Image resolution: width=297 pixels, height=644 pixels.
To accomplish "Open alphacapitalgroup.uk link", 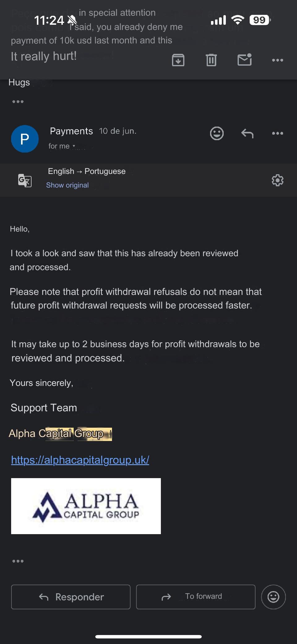I will (80, 460).
